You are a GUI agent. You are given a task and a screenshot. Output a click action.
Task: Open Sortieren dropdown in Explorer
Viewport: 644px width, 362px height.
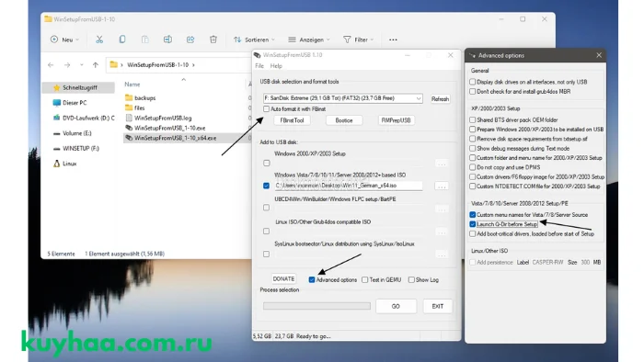point(254,40)
